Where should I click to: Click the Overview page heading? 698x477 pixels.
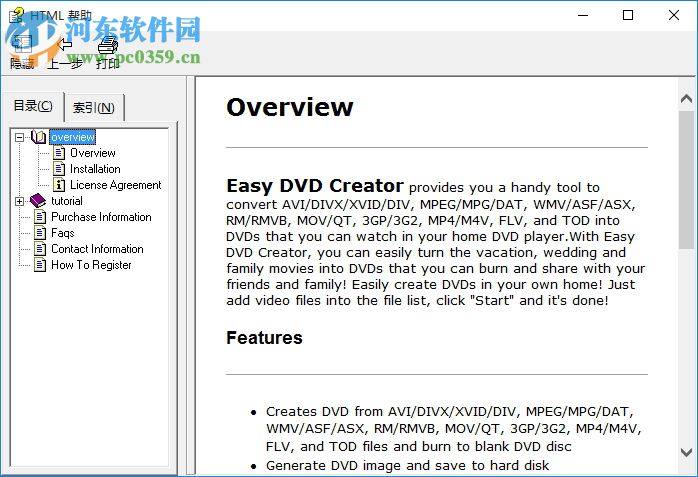click(290, 107)
